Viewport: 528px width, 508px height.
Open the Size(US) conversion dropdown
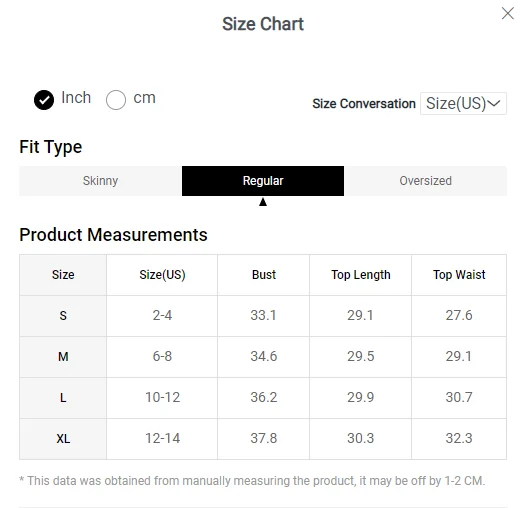pyautogui.click(x=463, y=103)
